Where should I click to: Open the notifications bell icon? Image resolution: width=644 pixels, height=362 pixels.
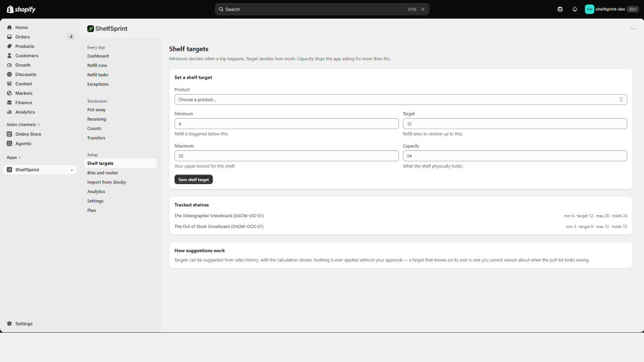[x=575, y=9]
